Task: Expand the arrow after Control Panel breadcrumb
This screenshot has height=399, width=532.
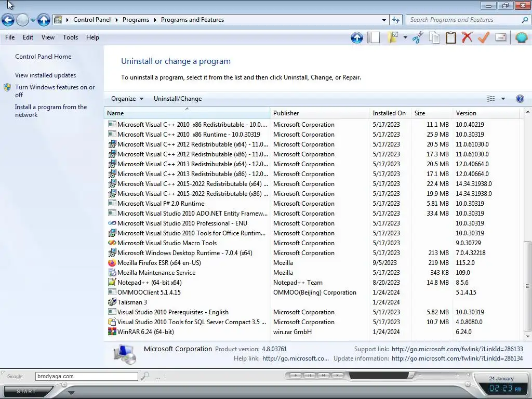Action: [x=117, y=20]
